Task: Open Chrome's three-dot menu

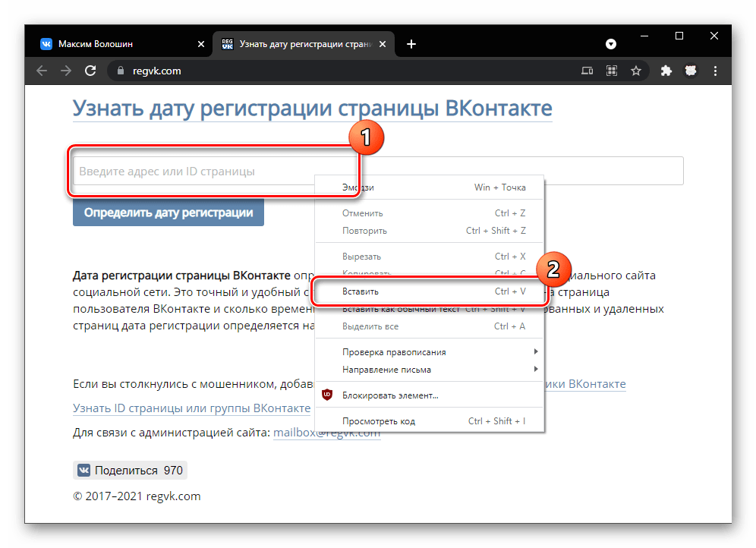Action: (715, 71)
